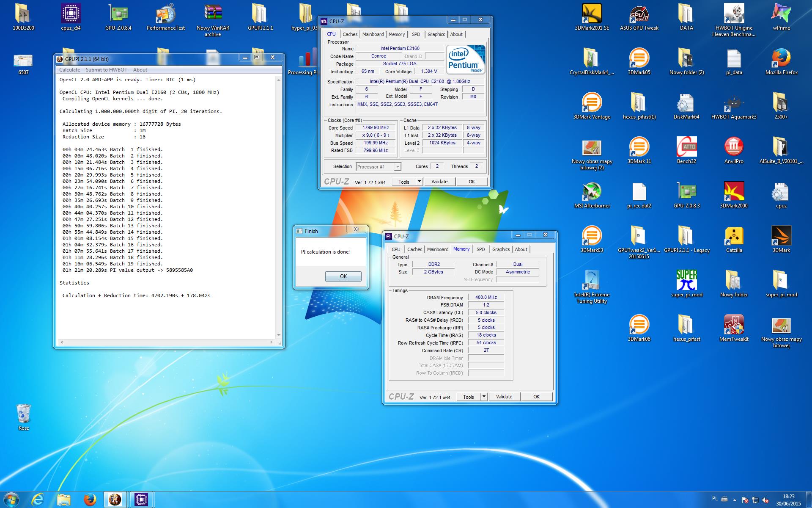The height and width of the screenshot is (508, 812).
Task: Click OK in the Memory CPU-Z window
Action: [536, 397]
